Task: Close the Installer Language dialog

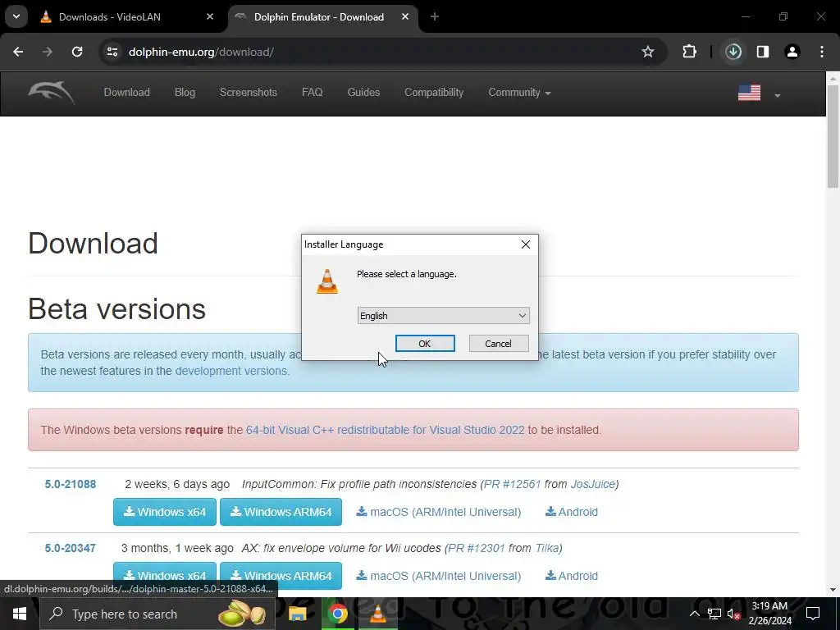Action: (x=526, y=244)
